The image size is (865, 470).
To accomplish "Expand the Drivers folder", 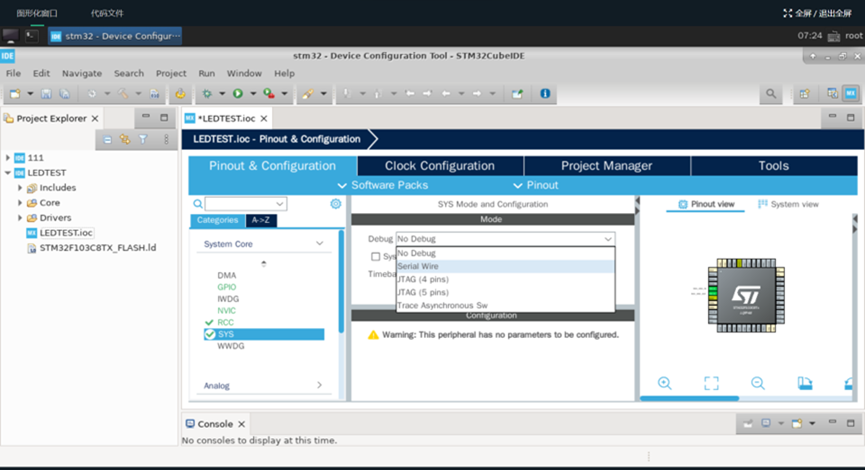I will click(x=20, y=217).
